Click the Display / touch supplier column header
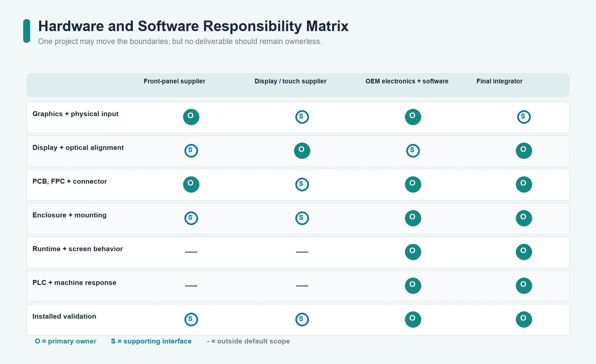The width and height of the screenshot is (596, 364). tap(290, 81)
